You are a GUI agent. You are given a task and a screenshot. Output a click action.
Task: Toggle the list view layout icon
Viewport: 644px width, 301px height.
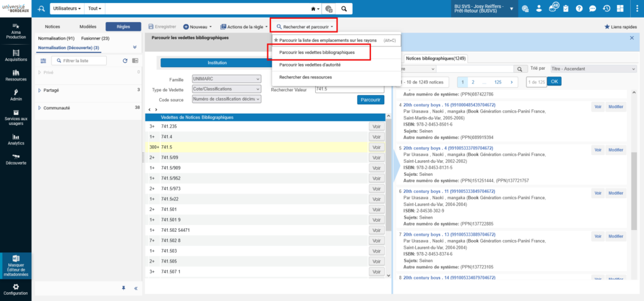[x=135, y=61]
